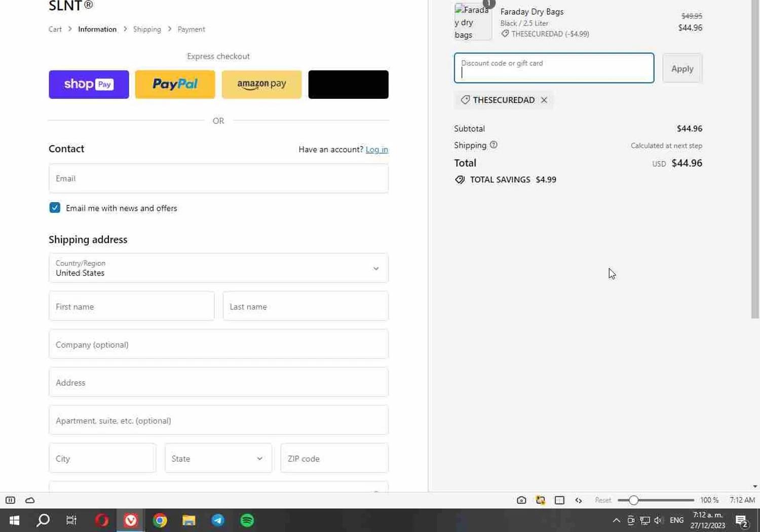This screenshot has height=532, width=760.
Task: Toggle tab tiling icon in status bar
Action: pyautogui.click(x=559, y=500)
